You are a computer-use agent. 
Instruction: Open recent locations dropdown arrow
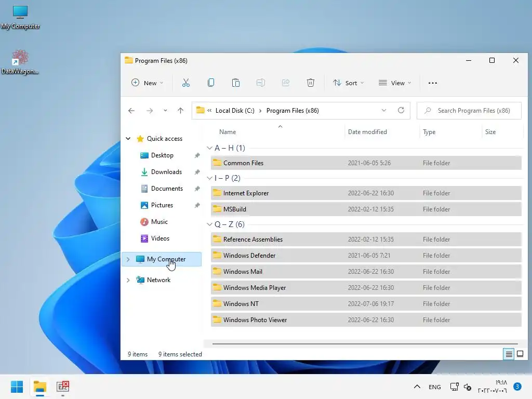coord(165,111)
